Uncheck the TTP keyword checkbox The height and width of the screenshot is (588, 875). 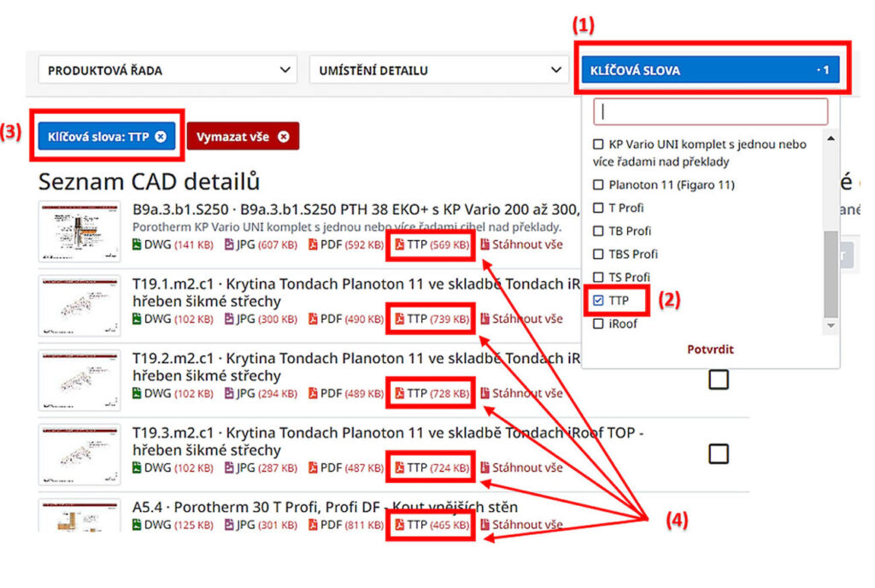tap(598, 301)
